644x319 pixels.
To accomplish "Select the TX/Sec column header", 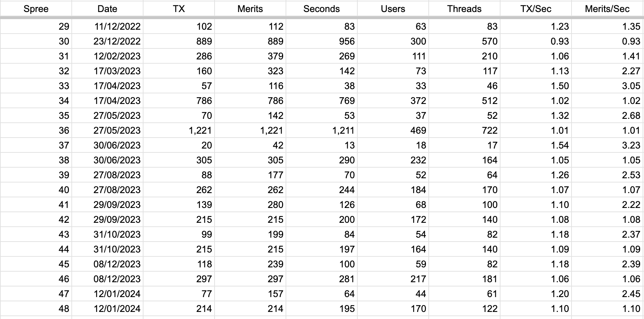I will pyautogui.click(x=536, y=8).
